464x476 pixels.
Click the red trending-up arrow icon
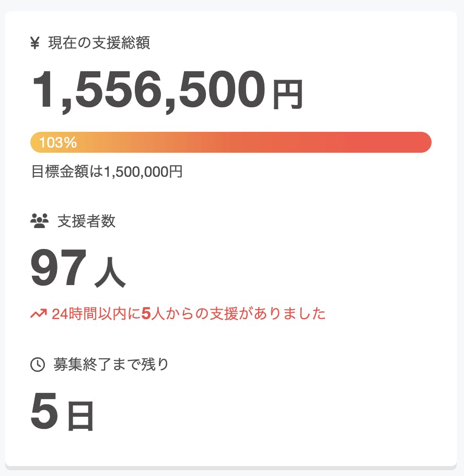(39, 314)
